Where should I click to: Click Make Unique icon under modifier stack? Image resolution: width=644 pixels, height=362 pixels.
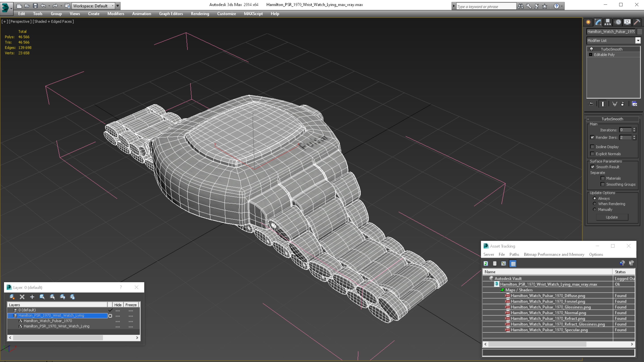coord(614,104)
